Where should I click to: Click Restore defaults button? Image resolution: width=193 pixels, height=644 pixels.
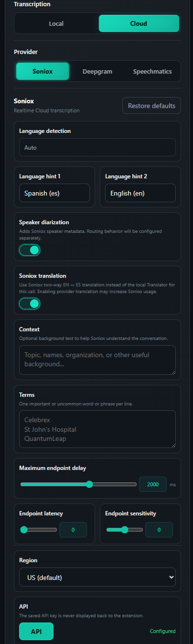pos(151,106)
